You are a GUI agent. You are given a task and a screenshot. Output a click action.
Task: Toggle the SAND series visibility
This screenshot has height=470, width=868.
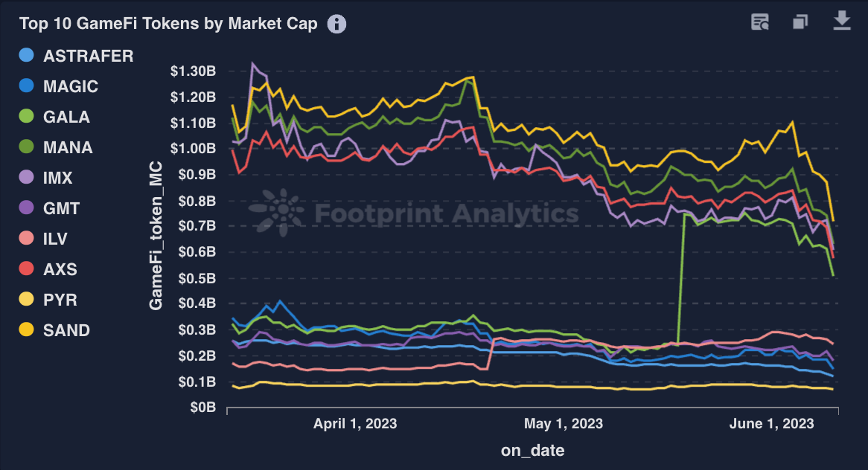point(68,329)
